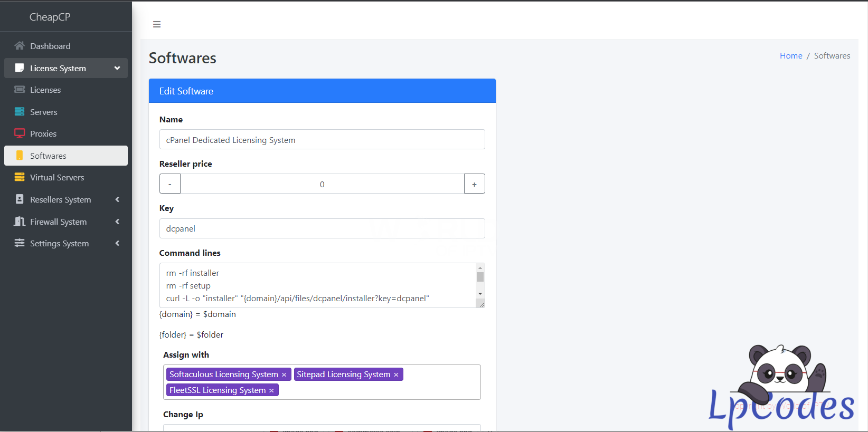Go to Home via breadcrumb link
868x432 pixels.
coord(790,56)
